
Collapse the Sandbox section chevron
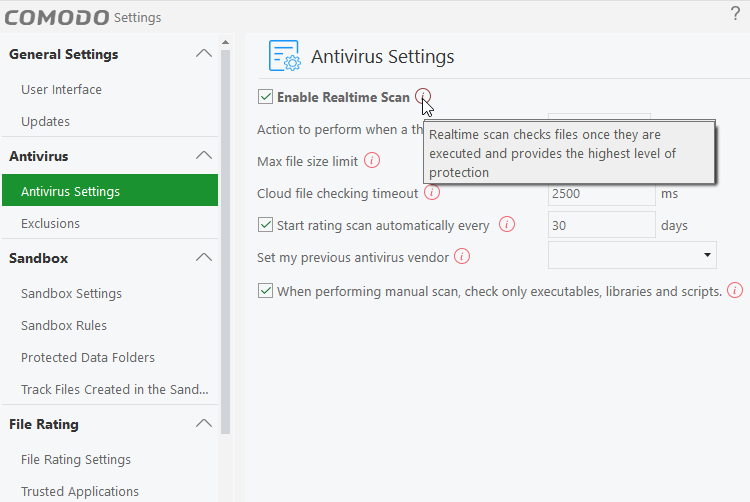click(x=204, y=257)
